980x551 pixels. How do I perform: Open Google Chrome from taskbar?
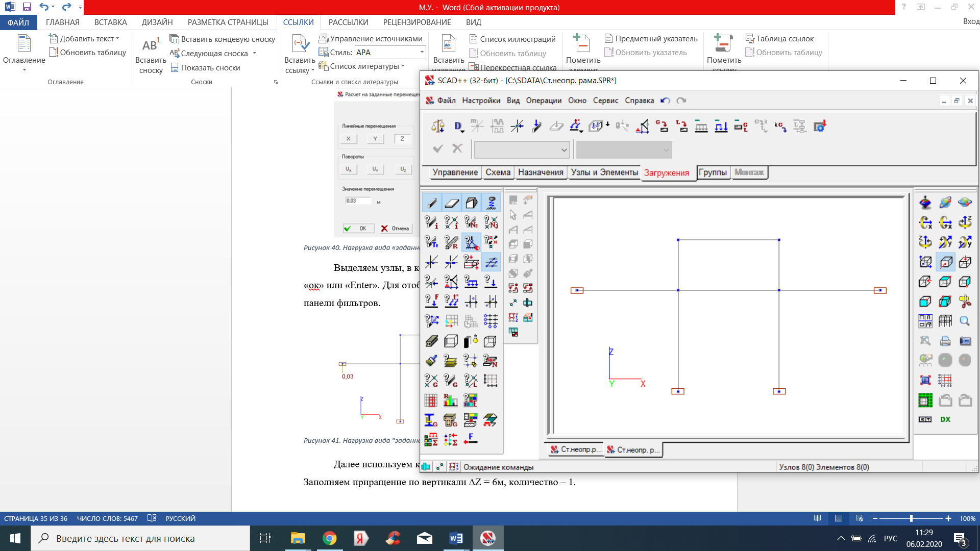tap(329, 538)
